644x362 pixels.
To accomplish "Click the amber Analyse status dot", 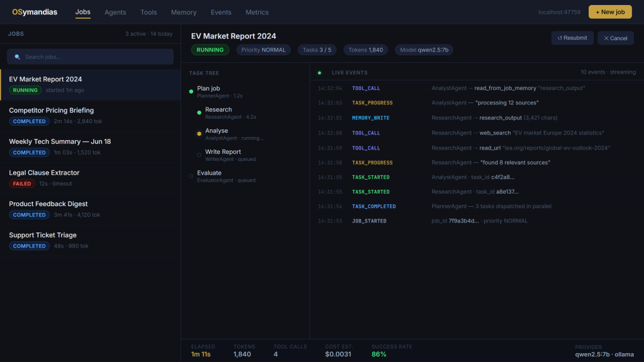I will pyautogui.click(x=199, y=134).
